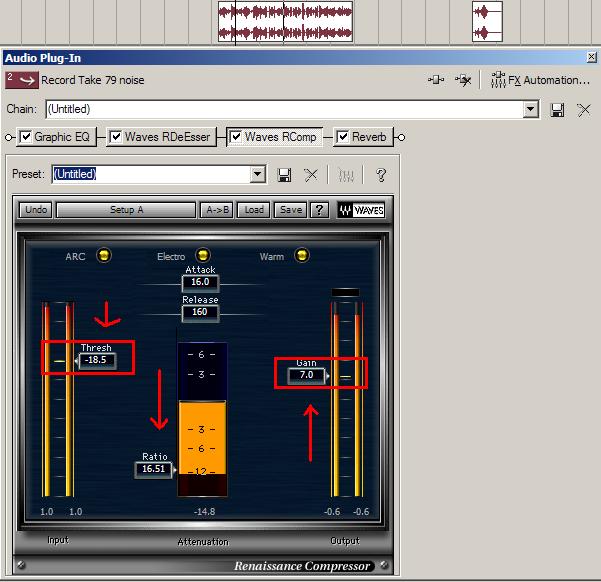The image size is (601, 582).
Task: Click the attenuation value -14.8
Action: pyautogui.click(x=204, y=512)
